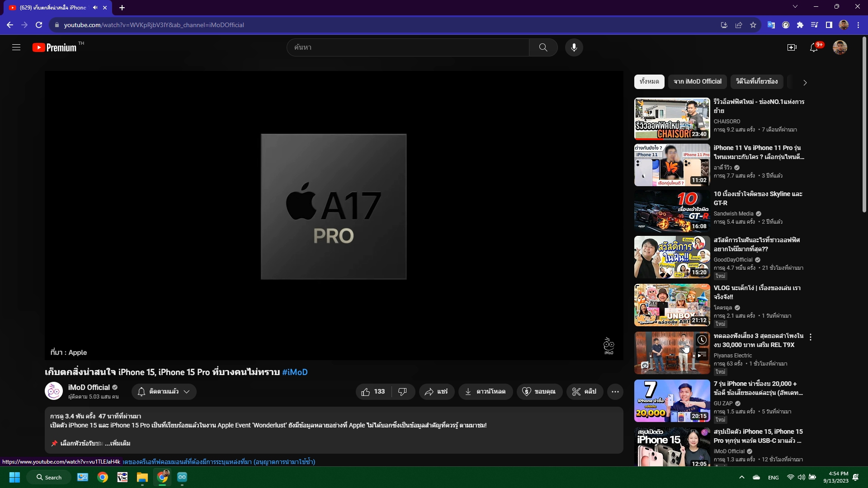Select the วิดีโอที่เกี่ยวข้อง chip
Image resolution: width=868 pixels, height=488 pixels.
[x=757, y=81]
